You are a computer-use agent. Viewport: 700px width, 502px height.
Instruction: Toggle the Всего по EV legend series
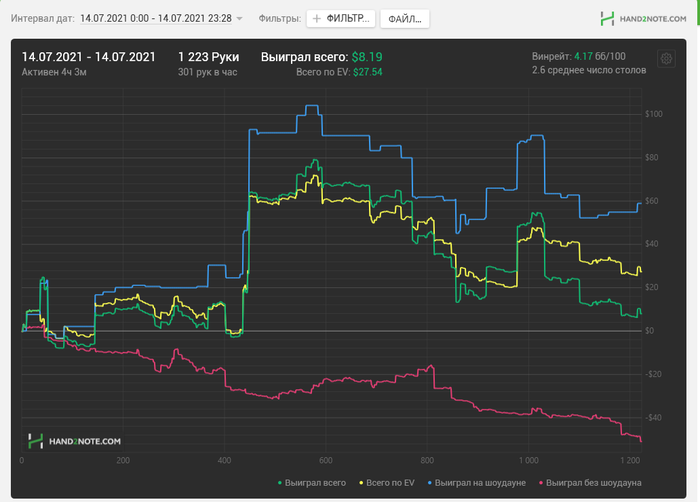387,483
